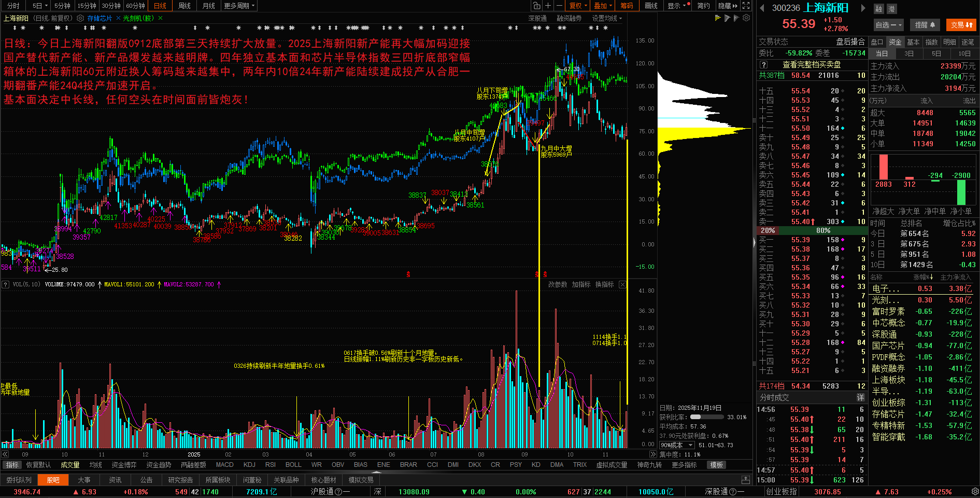Open the 显示 display dropdown

pos(678,6)
